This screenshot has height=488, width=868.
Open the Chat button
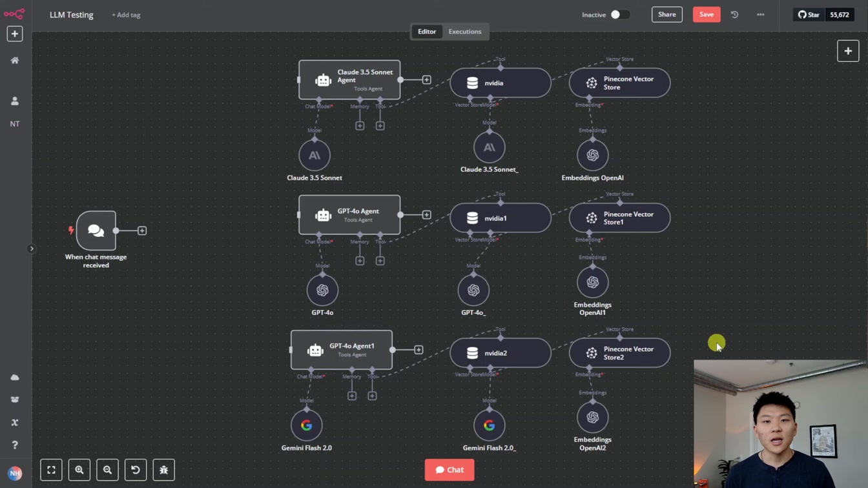click(449, 470)
